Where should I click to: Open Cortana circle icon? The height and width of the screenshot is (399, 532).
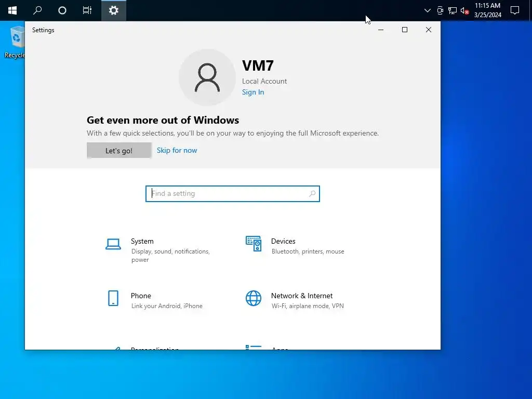click(62, 10)
